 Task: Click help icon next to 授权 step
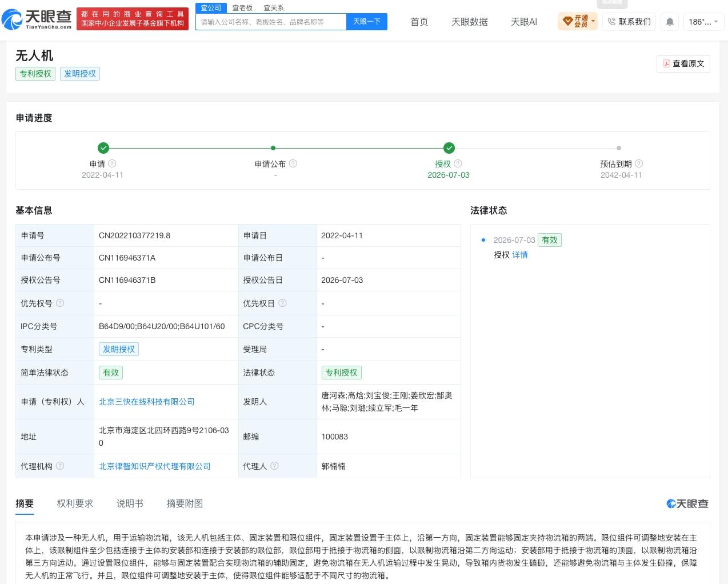(x=458, y=163)
